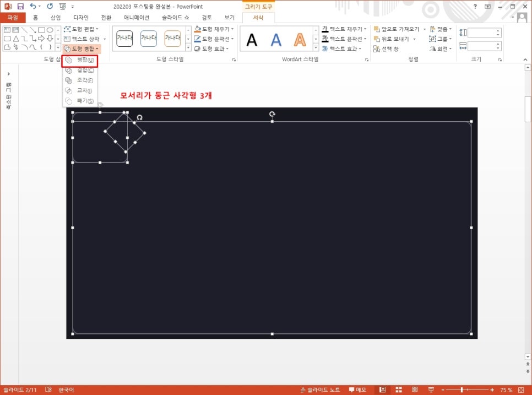Image resolution: width=532 pixels, height=395 pixels.
Task: Open 텍스트 윤곽선 options
Action: click(x=344, y=39)
